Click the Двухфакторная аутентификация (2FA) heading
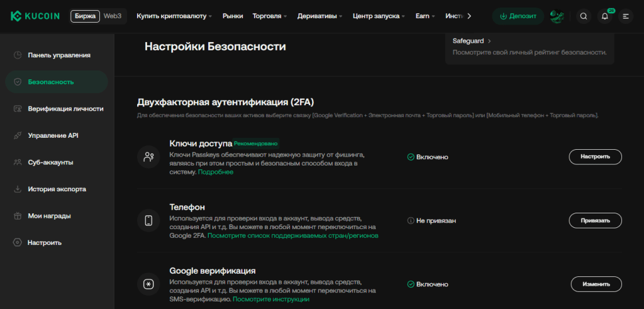The height and width of the screenshot is (309, 644). coord(226,102)
